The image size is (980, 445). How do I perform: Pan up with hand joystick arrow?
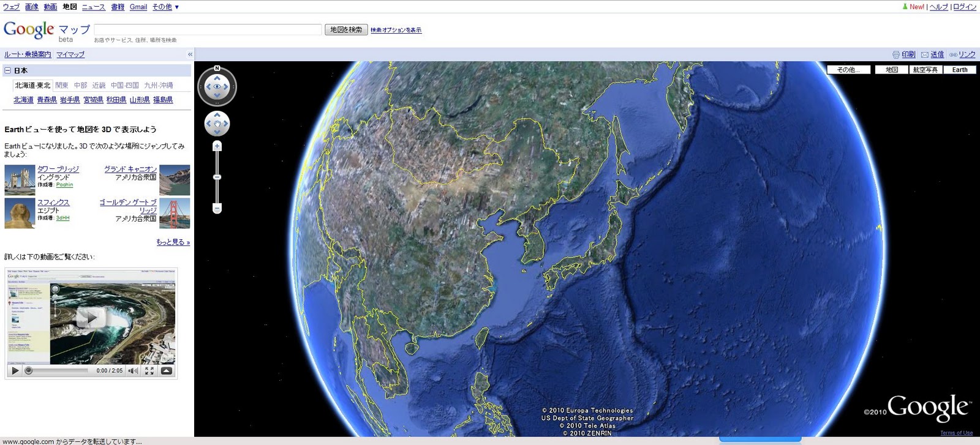217,115
